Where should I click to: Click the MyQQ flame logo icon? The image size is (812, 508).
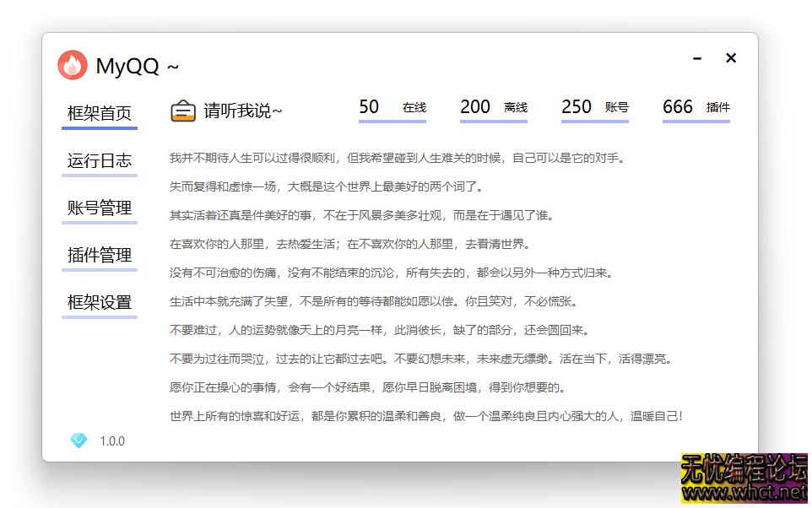point(73,64)
